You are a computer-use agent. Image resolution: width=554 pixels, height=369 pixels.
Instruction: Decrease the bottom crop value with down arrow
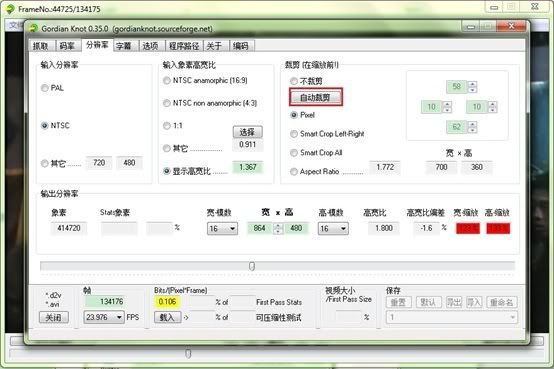click(473, 129)
